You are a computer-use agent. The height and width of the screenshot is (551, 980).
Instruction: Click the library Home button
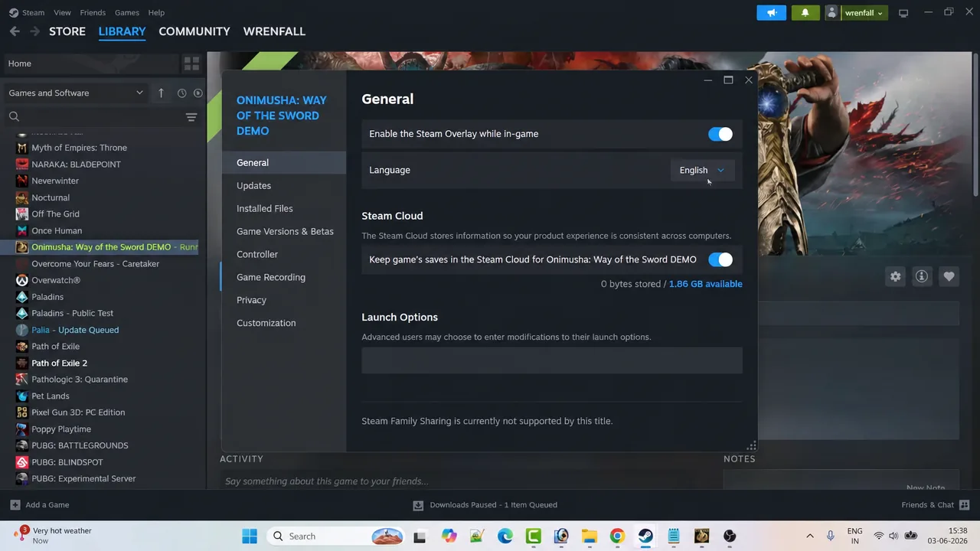(91, 64)
